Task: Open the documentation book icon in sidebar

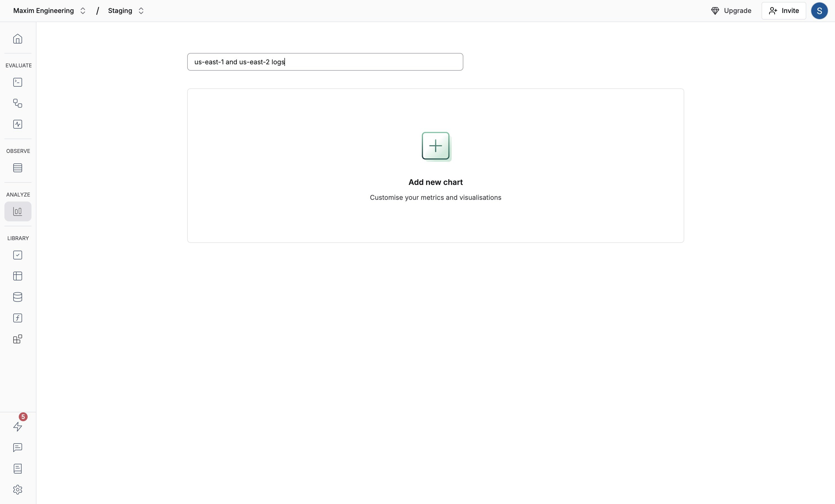Action: click(18, 469)
